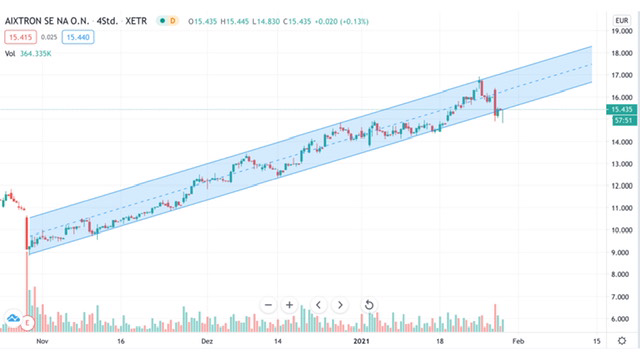Screen dimensions: 640x360
Task: Click the current price label 15.435 on axis
Action: [622, 109]
